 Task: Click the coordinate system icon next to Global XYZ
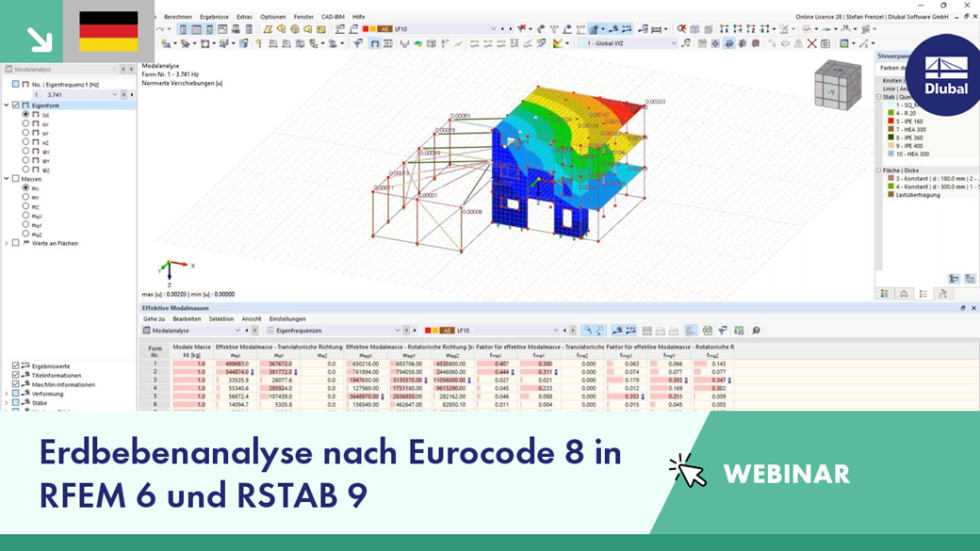click(686, 43)
